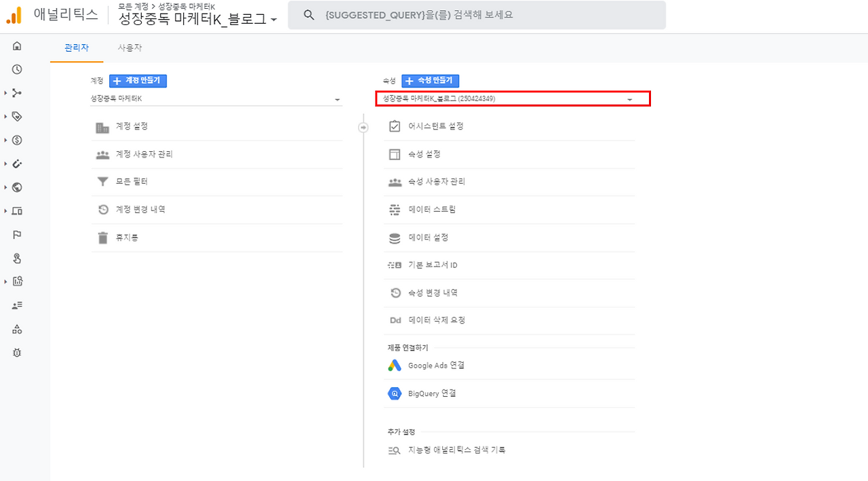This screenshot has height=481, width=868.
Task: Open the Realtime clock icon
Action: point(17,69)
